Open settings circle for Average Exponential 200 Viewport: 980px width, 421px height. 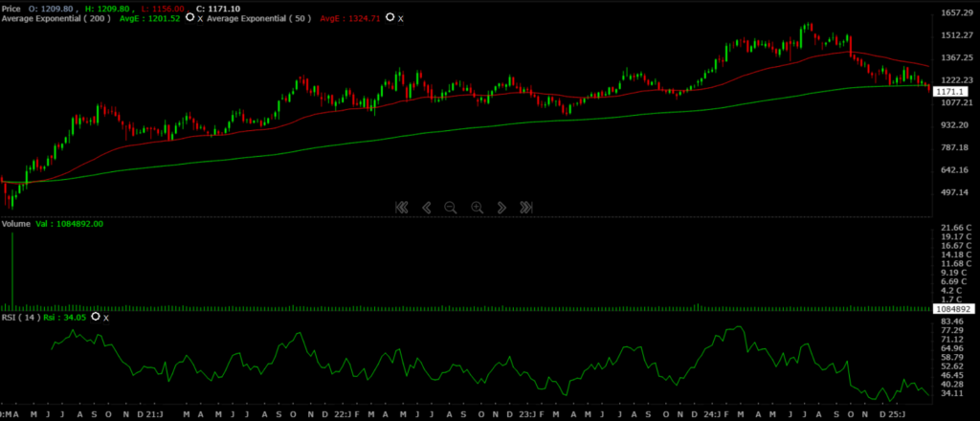[190, 17]
